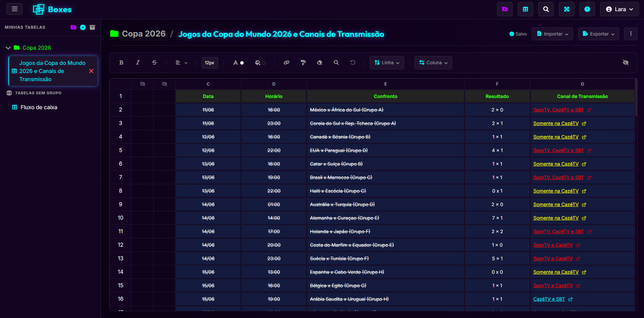Create a new folder from top bar
The width and height of the screenshot is (644, 318).
click(x=505, y=9)
